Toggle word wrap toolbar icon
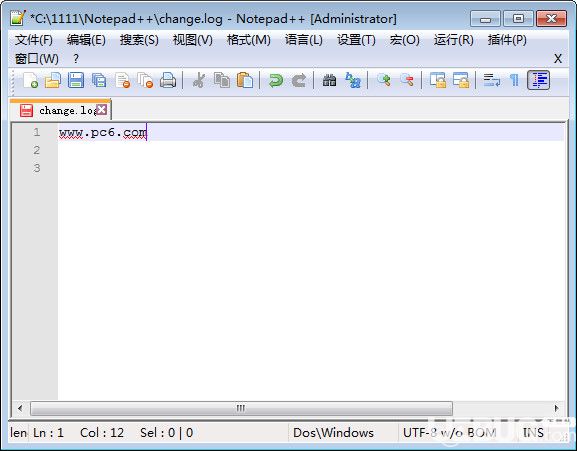This screenshot has height=451, width=577. [491, 80]
